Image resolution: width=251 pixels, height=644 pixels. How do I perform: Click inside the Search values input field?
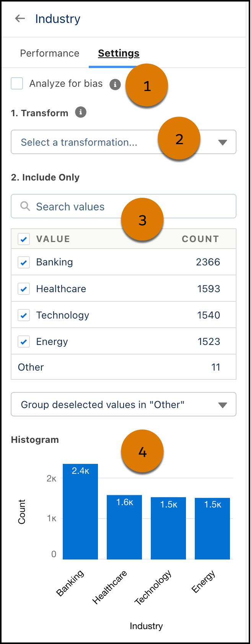click(96, 206)
